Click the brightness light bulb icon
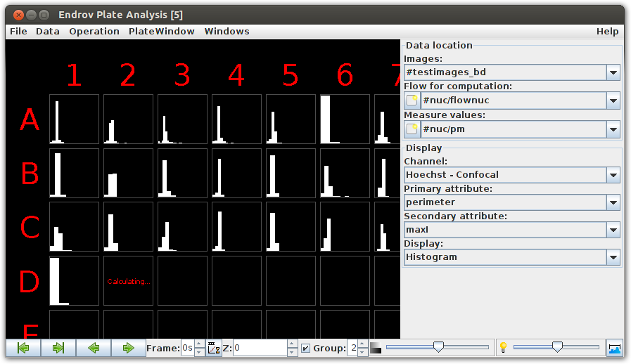 click(x=503, y=348)
